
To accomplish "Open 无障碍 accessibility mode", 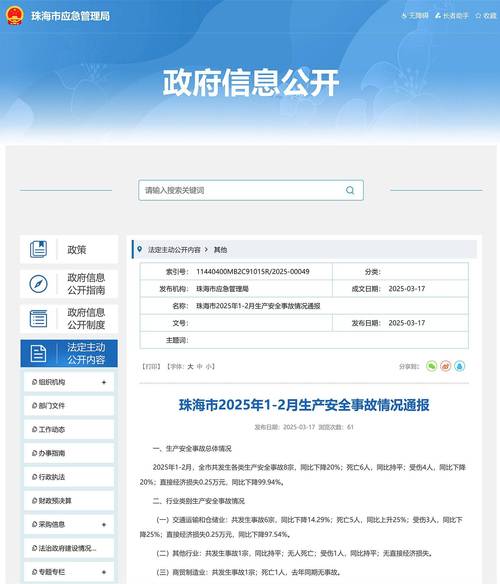I will [x=415, y=16].
